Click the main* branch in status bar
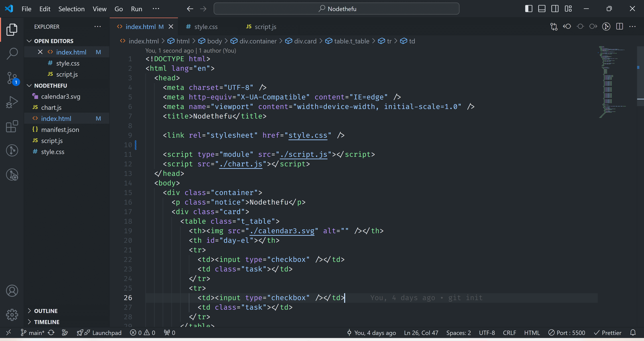This screenshot has height=341, width=644. click(x=33, y=333)
